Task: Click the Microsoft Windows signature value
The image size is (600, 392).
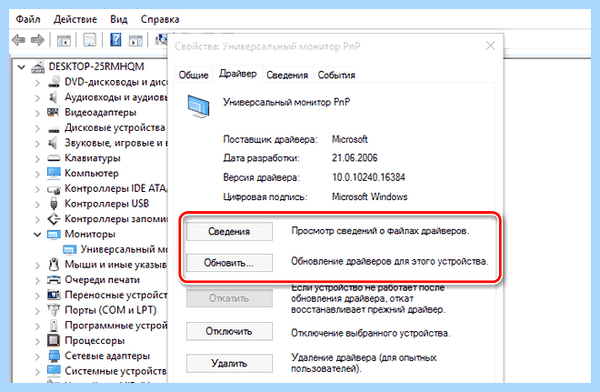Action: coord(370,197)
